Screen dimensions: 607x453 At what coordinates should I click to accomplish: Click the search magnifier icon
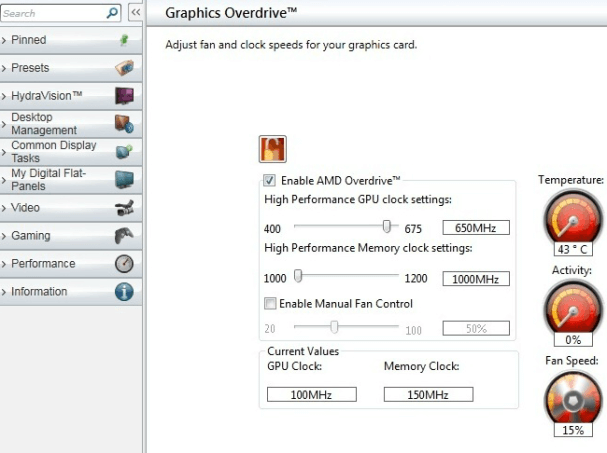pos(112,13)
